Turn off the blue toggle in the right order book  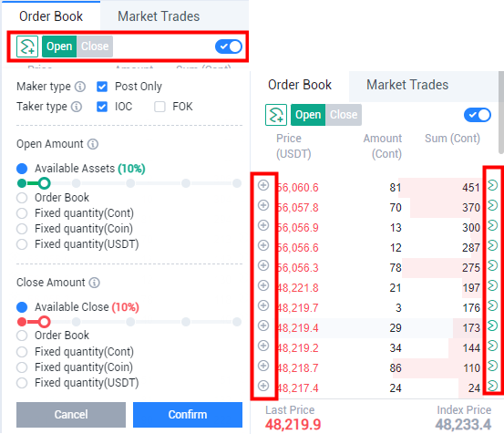click(478, 115)
